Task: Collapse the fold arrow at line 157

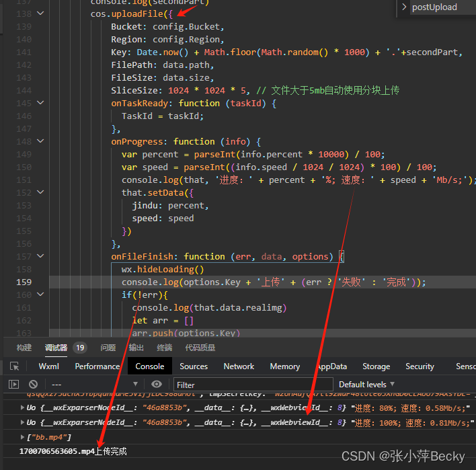Action: click(x=40, y=256)
